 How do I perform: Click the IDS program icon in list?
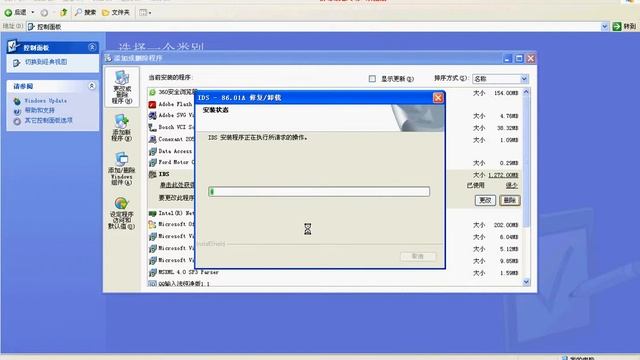click(x=152, y=174)
